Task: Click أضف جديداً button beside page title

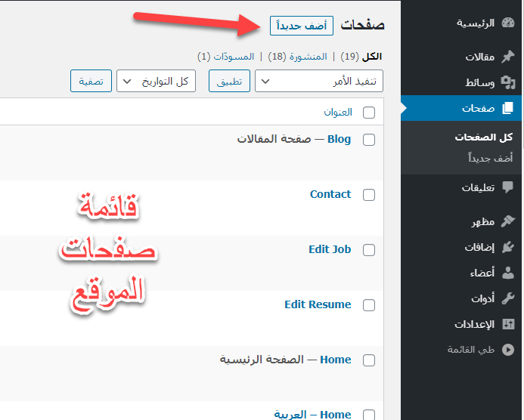Action: pyautogui.click(x=302, y=26)
